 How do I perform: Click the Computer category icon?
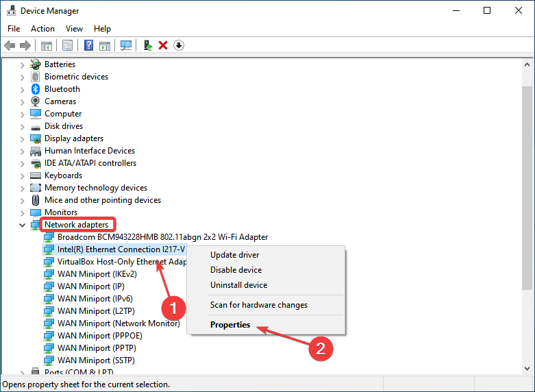point(36,114)
